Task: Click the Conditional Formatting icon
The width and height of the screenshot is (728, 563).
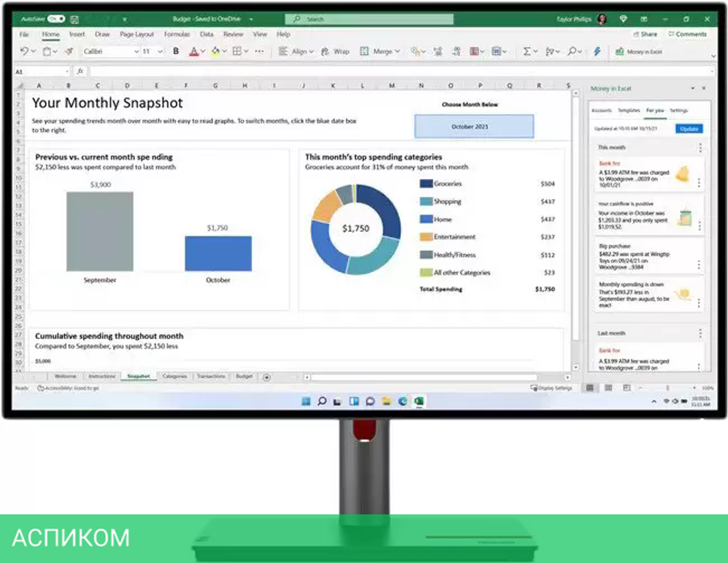Action: point(474,52)
